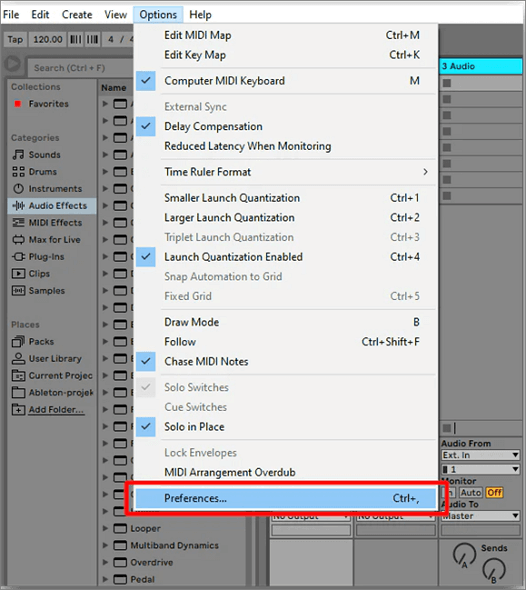
Task: Select the Looper audio effect folder
Action: click(137, 528)
